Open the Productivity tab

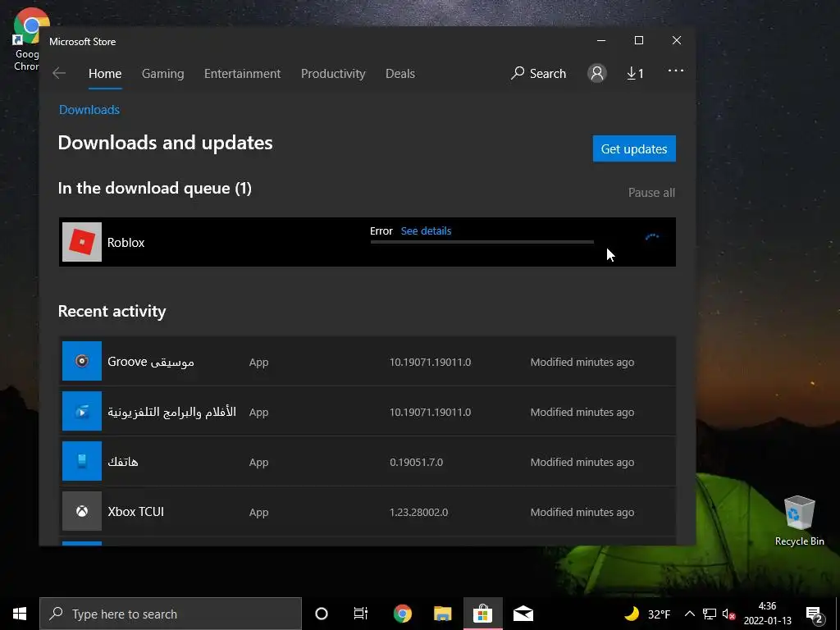(333, 73)
